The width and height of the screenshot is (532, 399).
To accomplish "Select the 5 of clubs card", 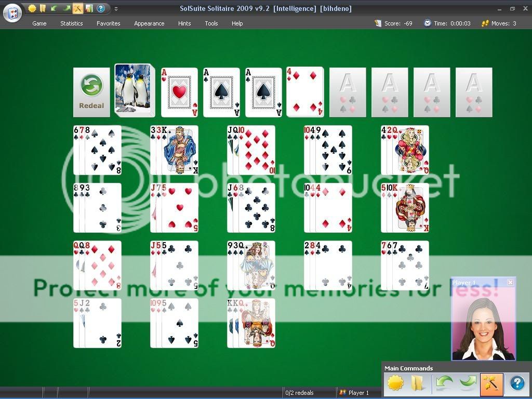I will pos(180,265).
